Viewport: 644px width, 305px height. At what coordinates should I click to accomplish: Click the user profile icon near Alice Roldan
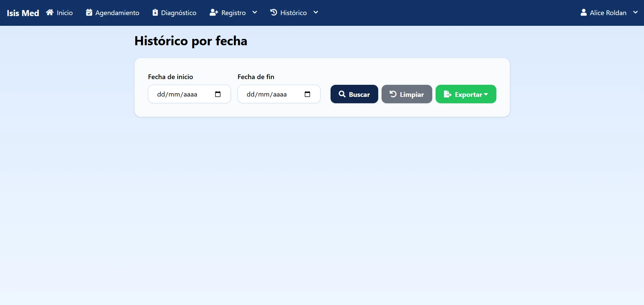click(x=584, y=12)
